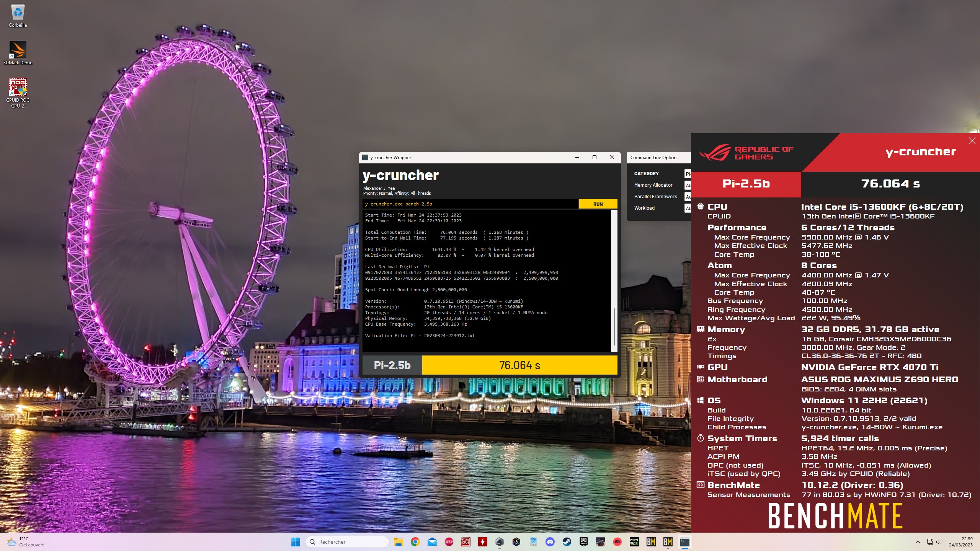This screenshot has width=980, height=551.
Task: Click the BENCHMATE logo in the result panel
Action: tap(835, 515)
